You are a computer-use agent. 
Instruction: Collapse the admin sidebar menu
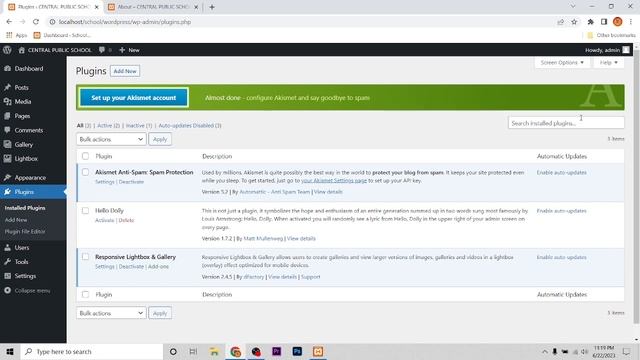coord(27,291)
